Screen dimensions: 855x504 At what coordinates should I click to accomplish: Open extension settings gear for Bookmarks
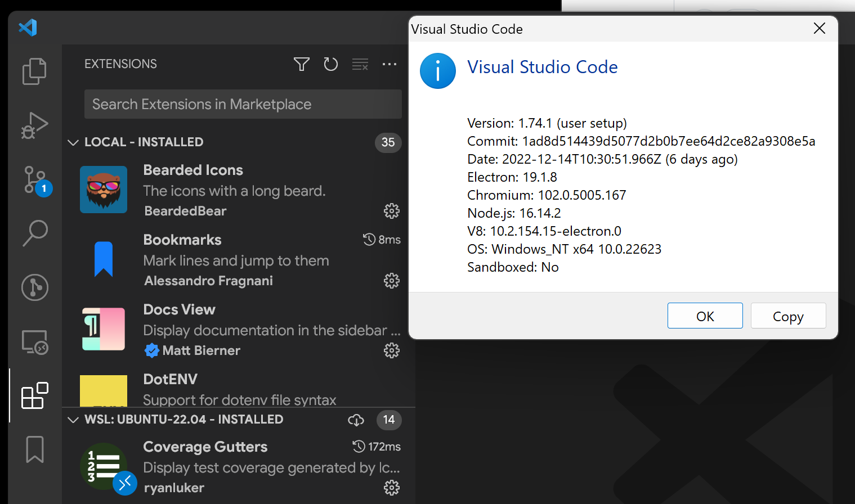(x=391, y=281)
